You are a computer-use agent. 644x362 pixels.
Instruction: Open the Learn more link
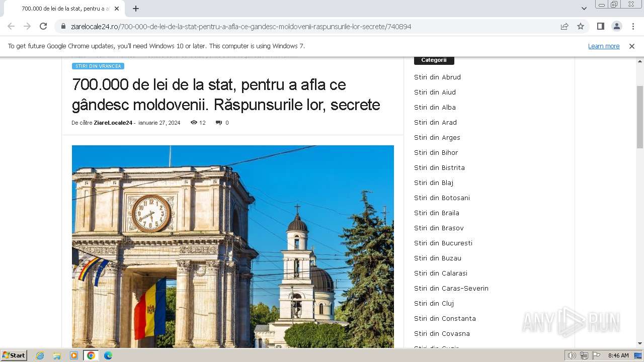coord(604,46)
